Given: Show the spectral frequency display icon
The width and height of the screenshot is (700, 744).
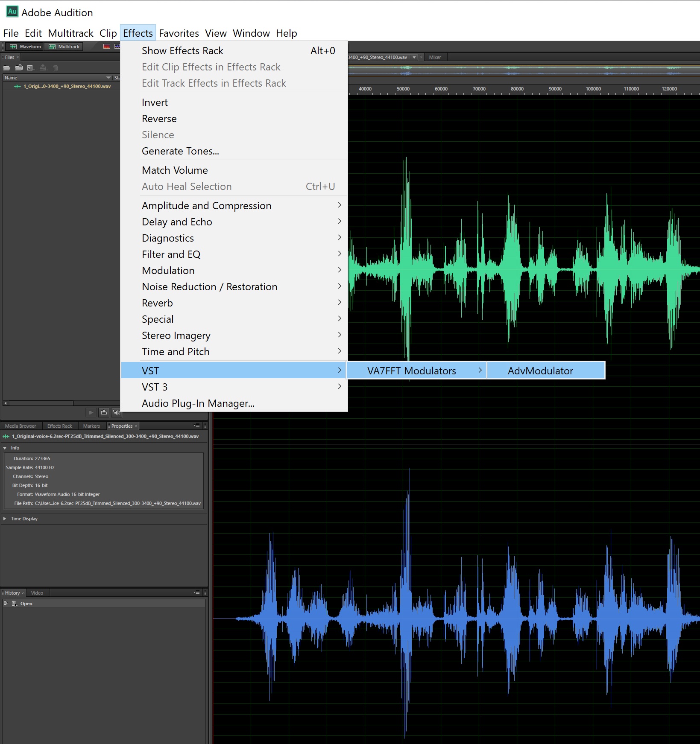Looking at the screenshot, I should tap(107, 47).
